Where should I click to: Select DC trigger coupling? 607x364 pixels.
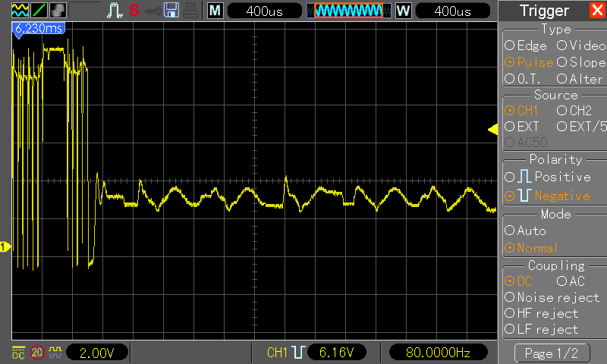(x=519, y=281)
